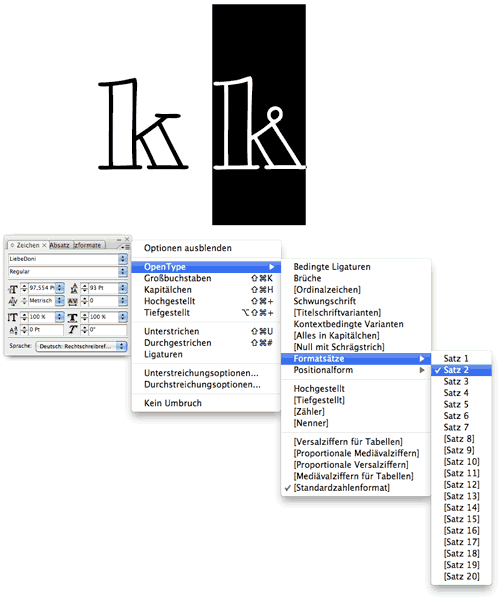The width and height of the screenshot is (500, 597).
Task: Click the horizontal scale icon
Action: click(x=73, y=318)
